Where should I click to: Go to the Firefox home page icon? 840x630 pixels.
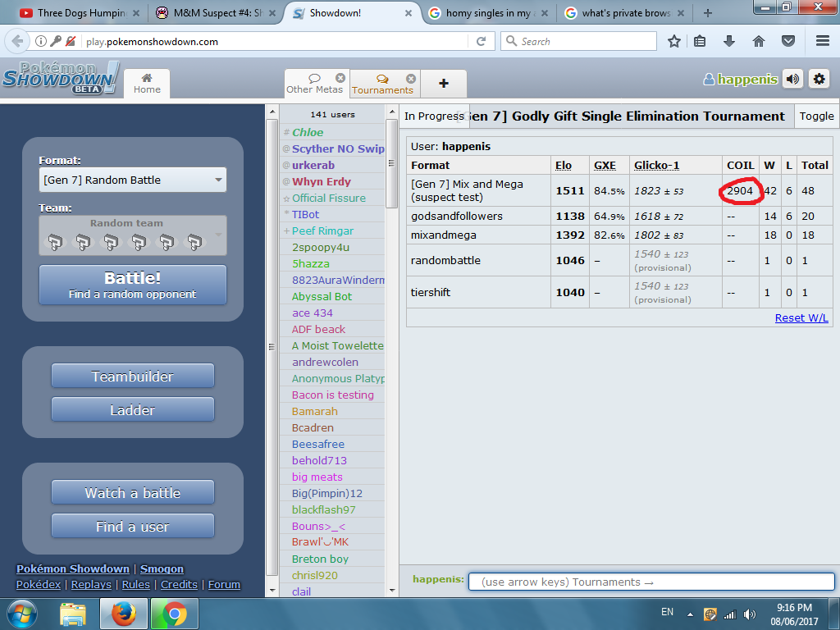tap(759, 41)
